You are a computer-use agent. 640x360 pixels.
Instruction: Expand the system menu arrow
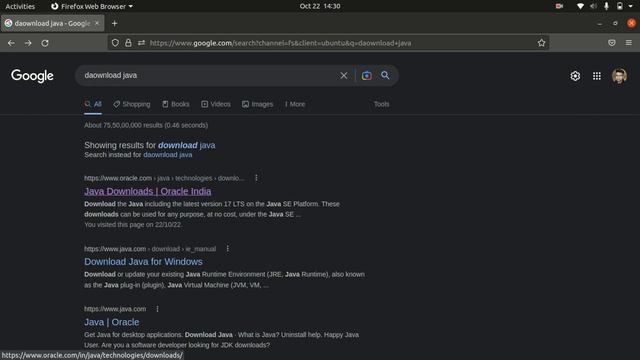pos(631,6)
